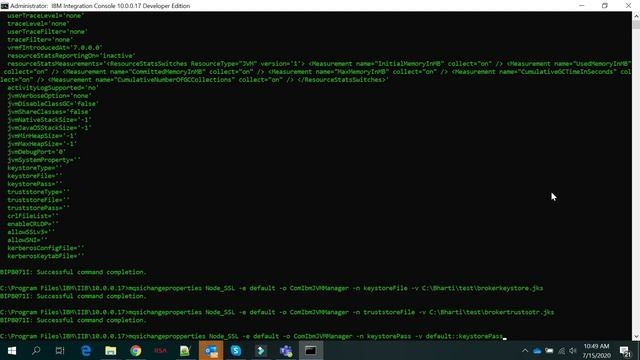
Task: Open the network status tray icon
Action: point(562,351)
